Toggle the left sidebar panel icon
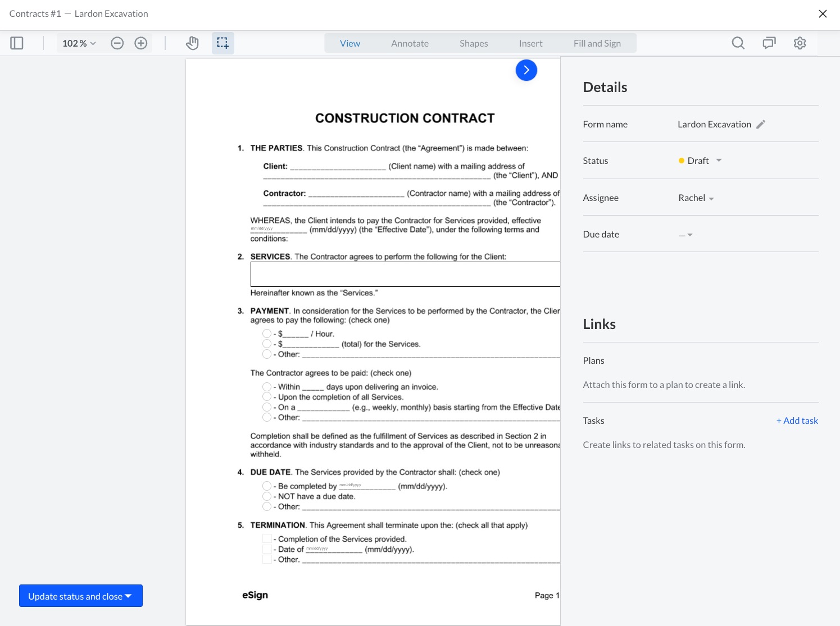This screenshot has height=626, width=840. [17, 43]
